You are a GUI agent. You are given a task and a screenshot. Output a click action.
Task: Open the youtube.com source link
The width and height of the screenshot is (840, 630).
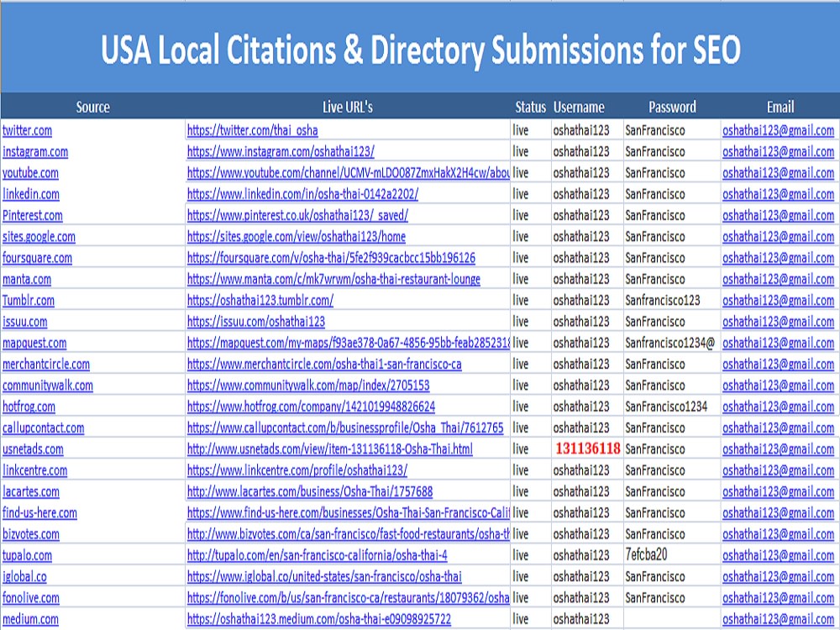pyautogui.click(x=30, y=173)
